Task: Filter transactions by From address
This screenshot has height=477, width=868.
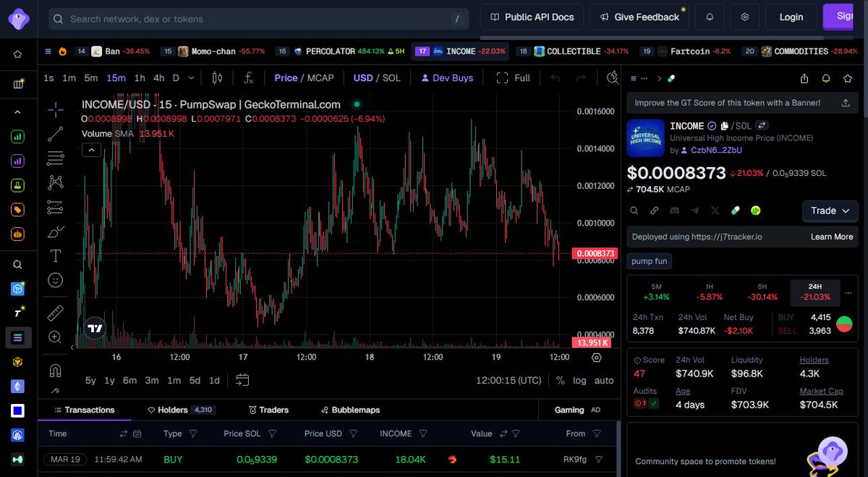Action: pyautogui.click(x=597, y=434)
